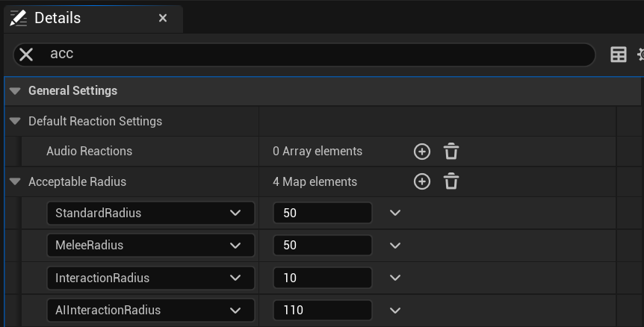The height and width of the screenshot is (327, 644).
Task: Collapse the Acceptable Radius map
Action: click(15, 181)
